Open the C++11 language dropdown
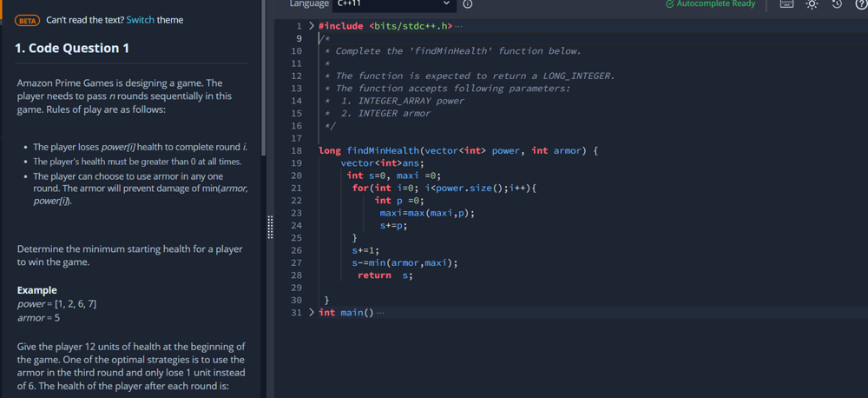The height and width of the screenshot is (398, 868). (394, 3)
